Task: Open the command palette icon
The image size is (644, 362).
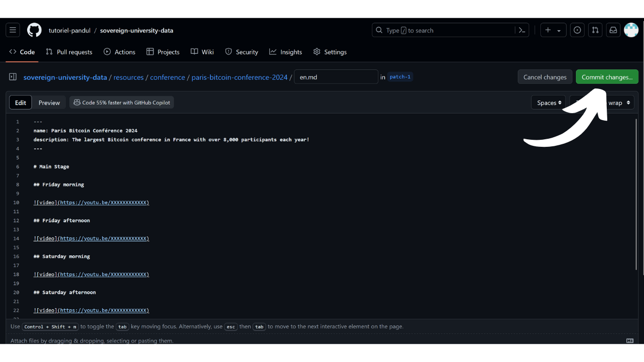Action: click(522, 30)
